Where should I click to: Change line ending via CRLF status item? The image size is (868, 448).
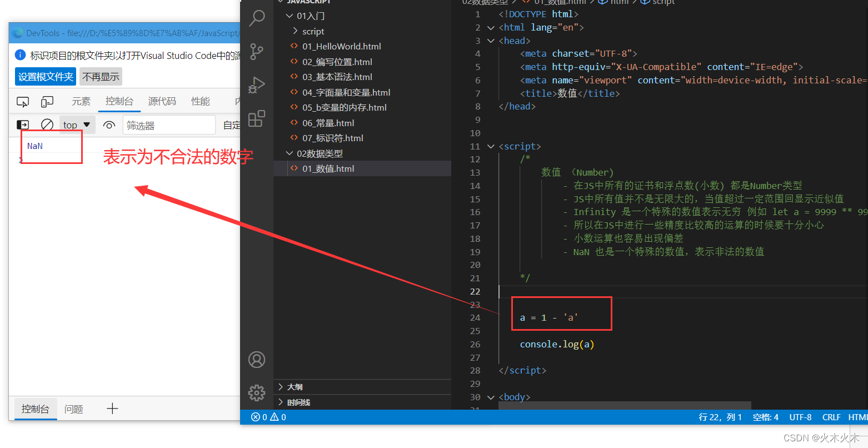831,417
